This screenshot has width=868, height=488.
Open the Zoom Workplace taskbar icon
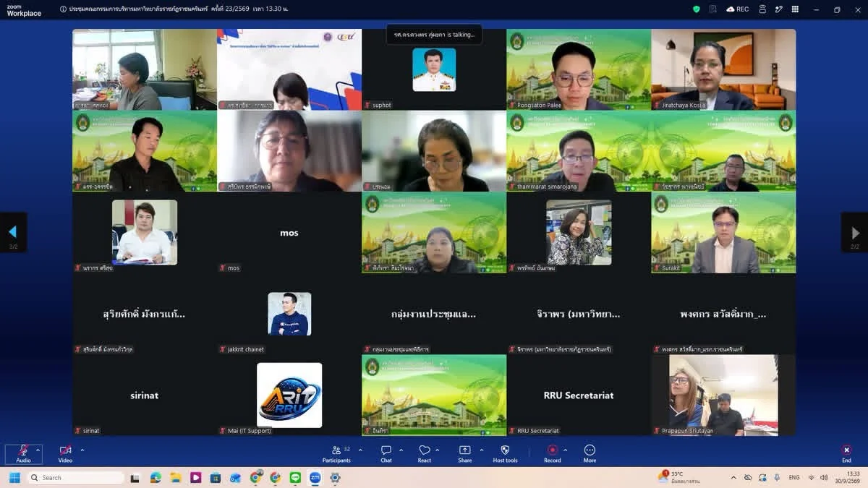coord(315,478)
